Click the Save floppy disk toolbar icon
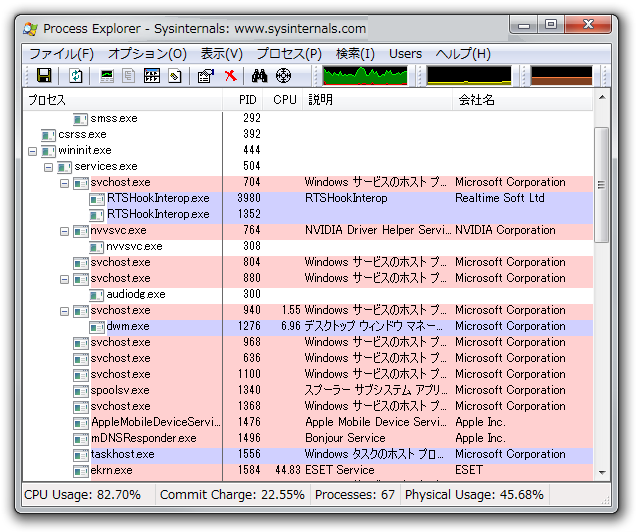This screenshot has width=637, height=532. [44, 76]
